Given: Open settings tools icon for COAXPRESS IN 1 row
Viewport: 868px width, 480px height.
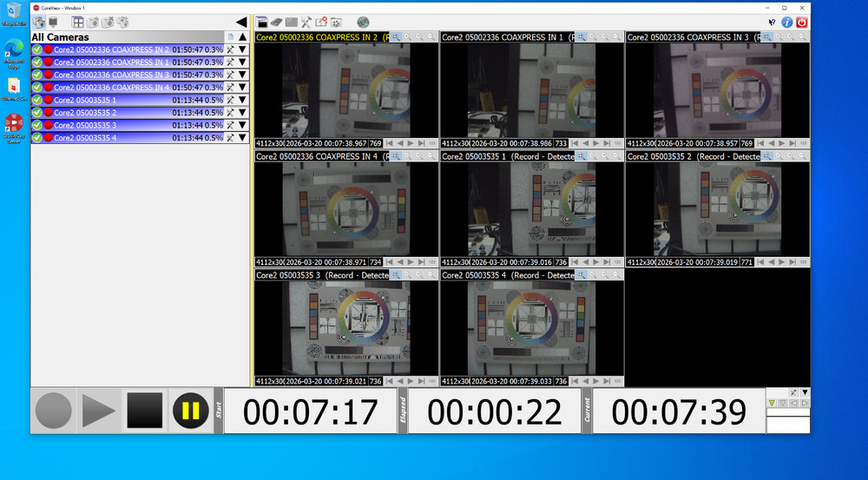Looking at the screenshot, I should (x=230, y=62).
